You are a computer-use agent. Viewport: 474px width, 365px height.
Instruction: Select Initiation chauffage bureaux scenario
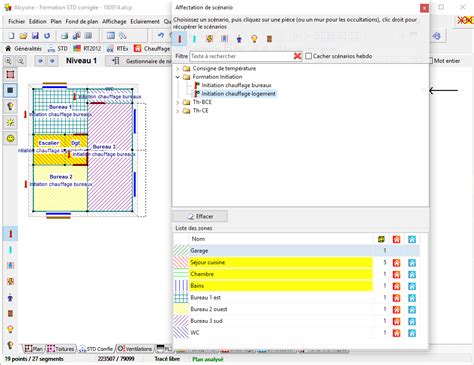tap(236, 85)
